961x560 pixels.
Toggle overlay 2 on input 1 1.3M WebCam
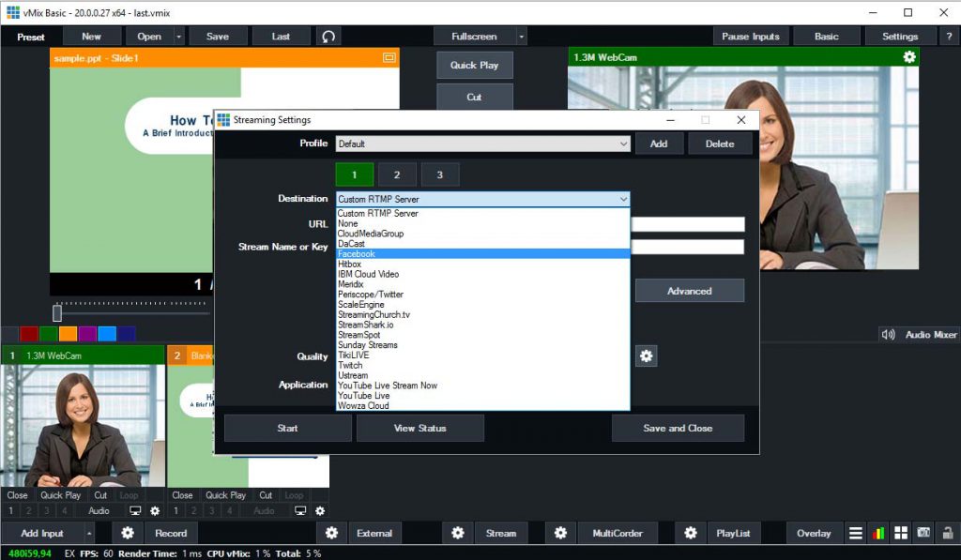point(28,510)
